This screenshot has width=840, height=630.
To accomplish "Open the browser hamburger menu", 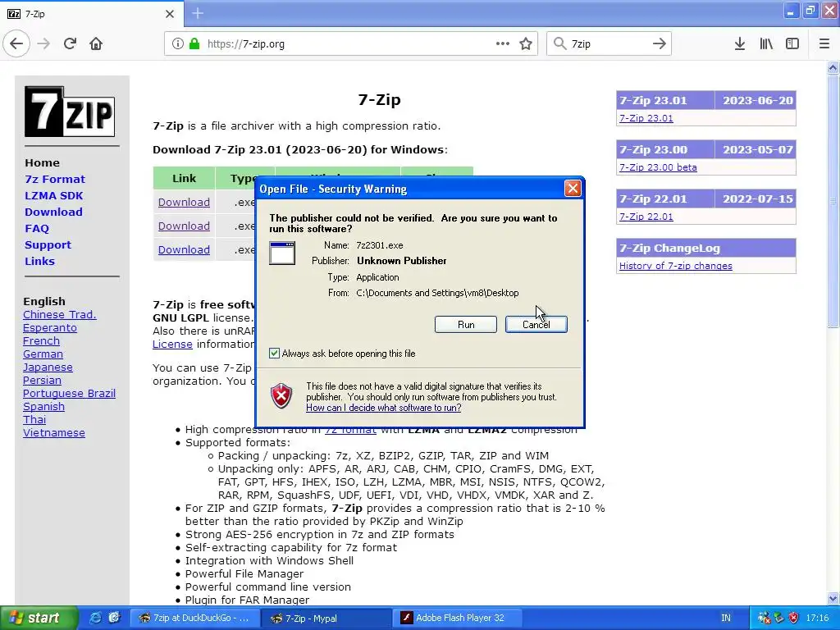I will [824, 44].
